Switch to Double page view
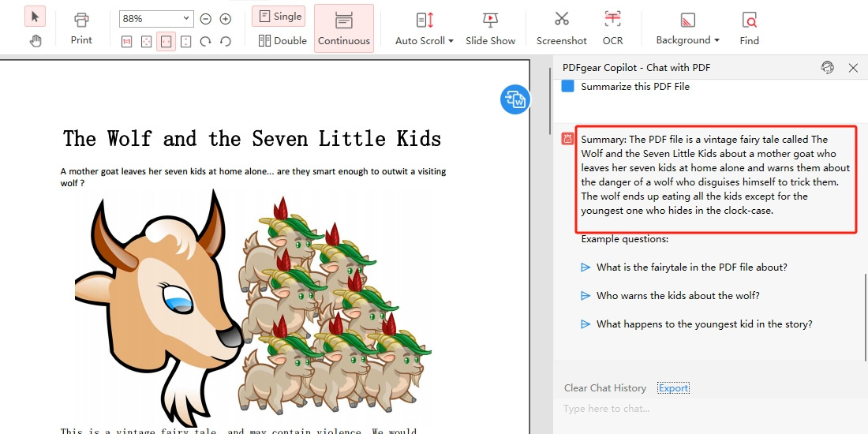This screenshot has height=434, width=868. [x=282, y=40]
